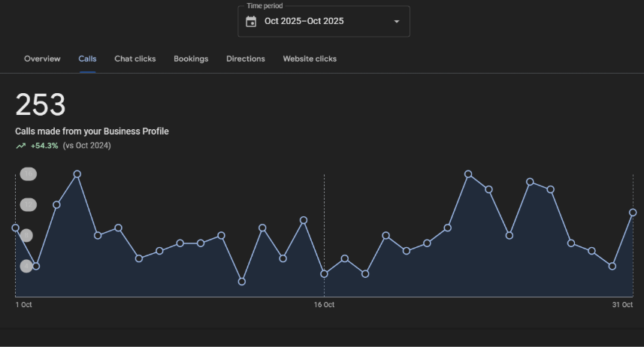The image size is (644, 347).
Task: Switch to the Overview tab
Action: pos(42,59)
